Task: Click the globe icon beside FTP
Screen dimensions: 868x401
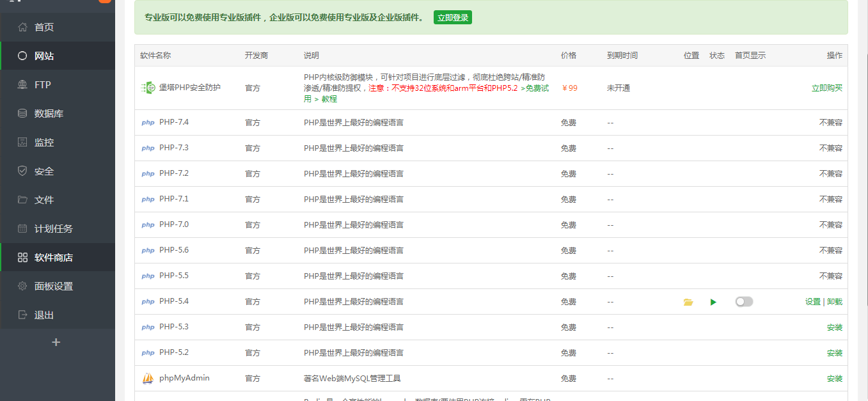Action: [x=22, y=84]
